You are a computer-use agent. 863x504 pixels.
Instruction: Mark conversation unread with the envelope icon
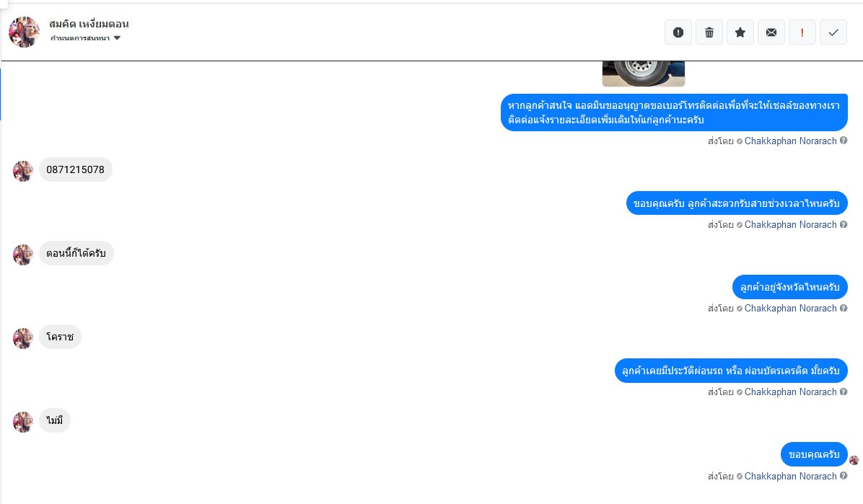click(x=771, y=32)
